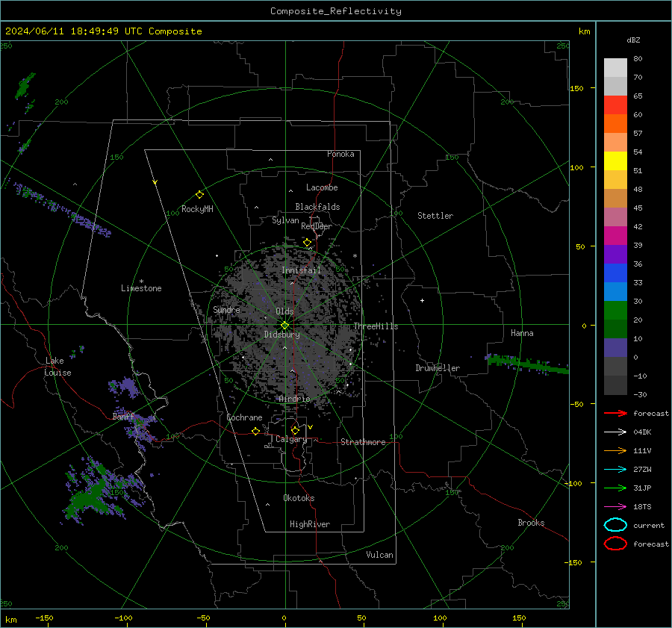Click the Blackfalds label

tap(317, 207)
